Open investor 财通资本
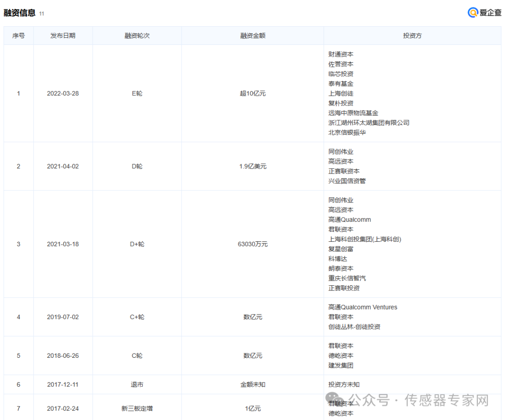This screenshot has width=505, height=420. (x=341, y=54)
